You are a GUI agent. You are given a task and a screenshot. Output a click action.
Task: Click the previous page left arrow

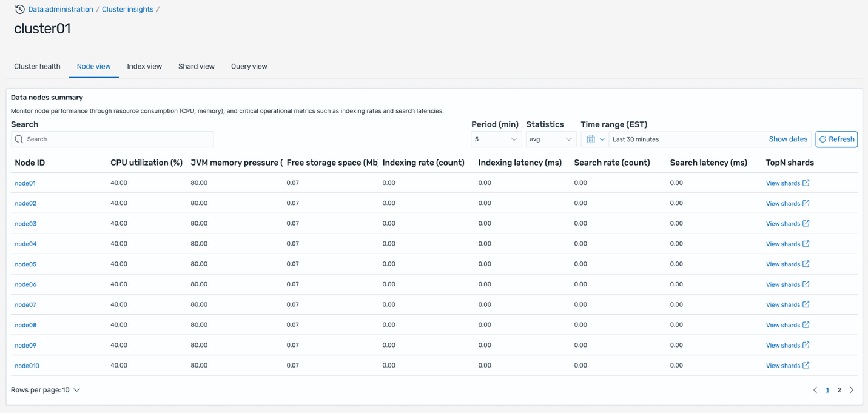815,390
